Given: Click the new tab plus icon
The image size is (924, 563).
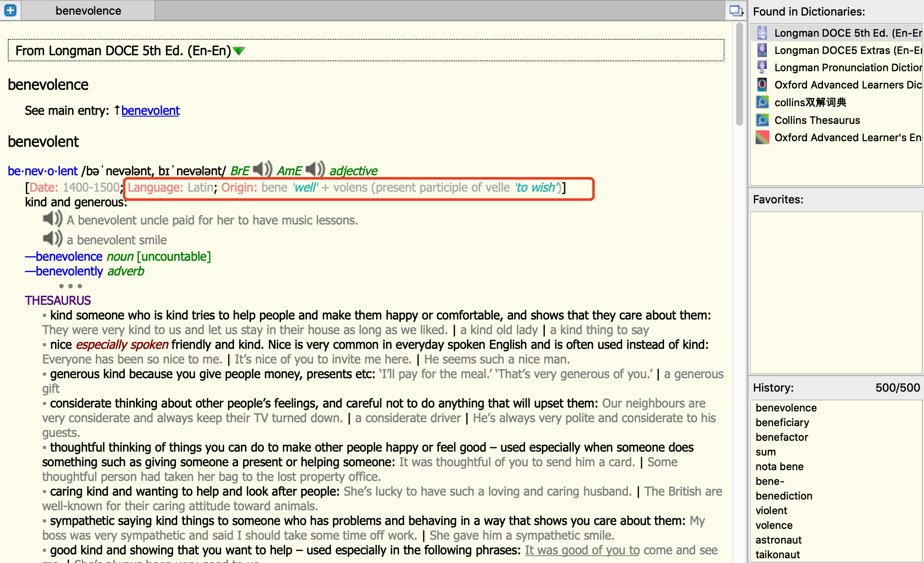Looking at the screenshot, I should 10,10.
